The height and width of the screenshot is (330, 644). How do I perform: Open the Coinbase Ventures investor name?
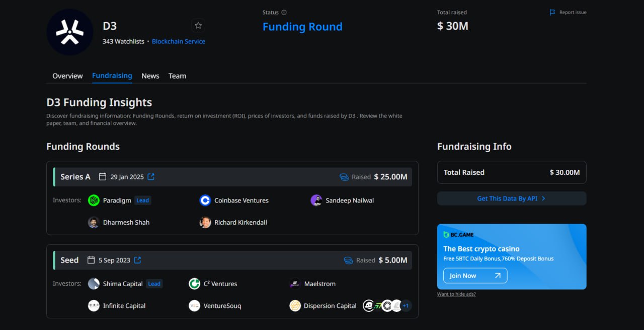pos(242,201)
